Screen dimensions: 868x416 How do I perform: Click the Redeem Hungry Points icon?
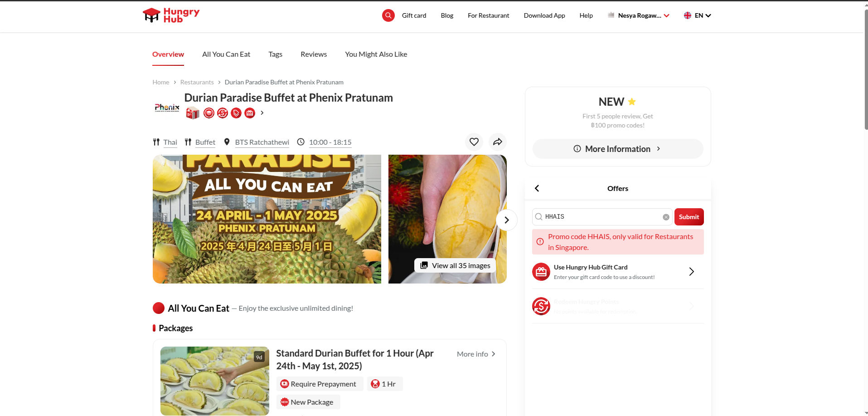click(541, 306)
